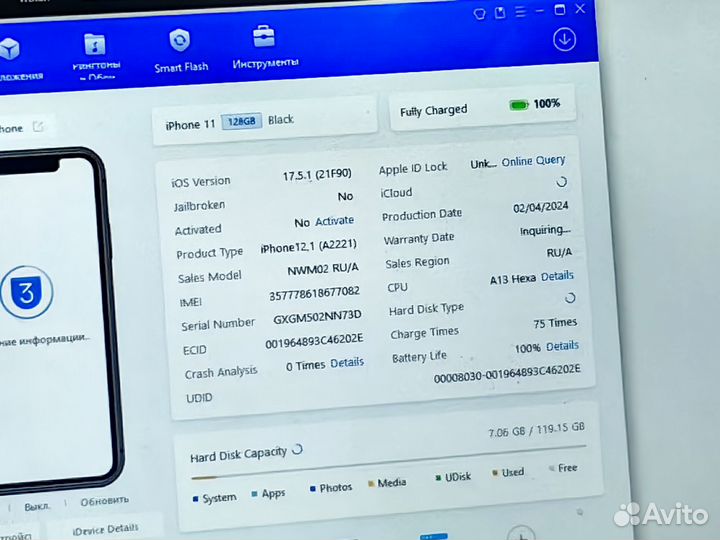Click the edit device name pencil icon
The height and width of the screenshot is (540, 720).
(39, 126)
